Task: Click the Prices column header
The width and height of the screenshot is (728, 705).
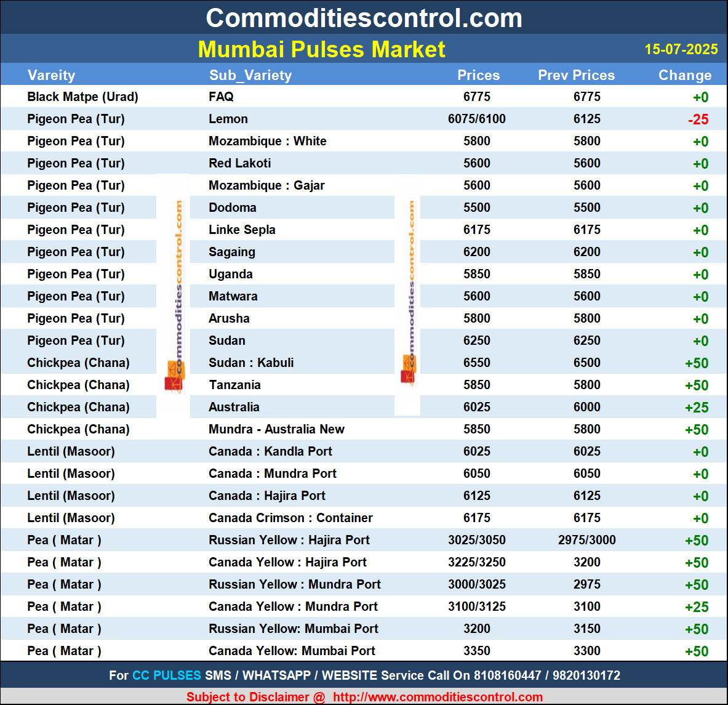Action: 478,75
